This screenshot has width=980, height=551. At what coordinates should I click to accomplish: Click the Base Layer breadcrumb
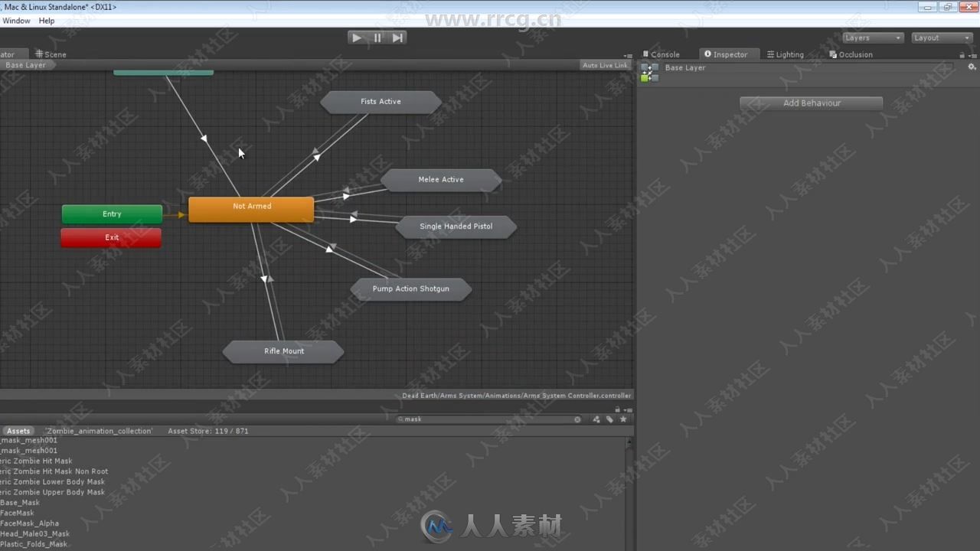26,65
